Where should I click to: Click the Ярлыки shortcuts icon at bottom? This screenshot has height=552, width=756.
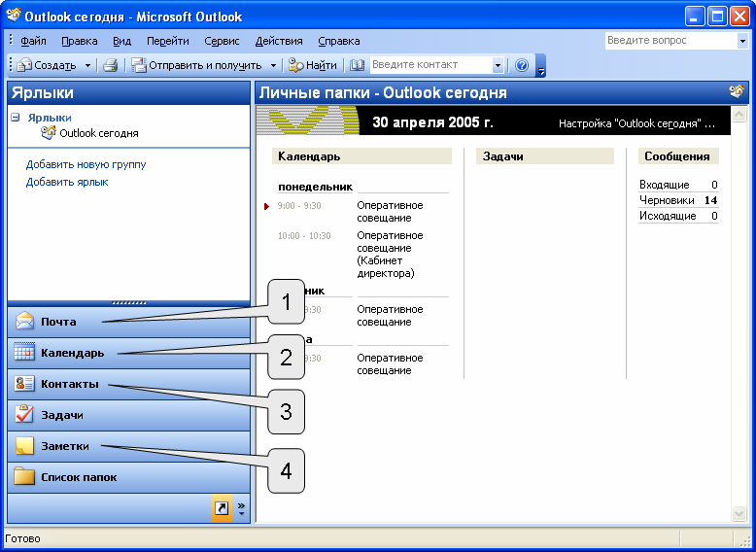tap(222, 508)
